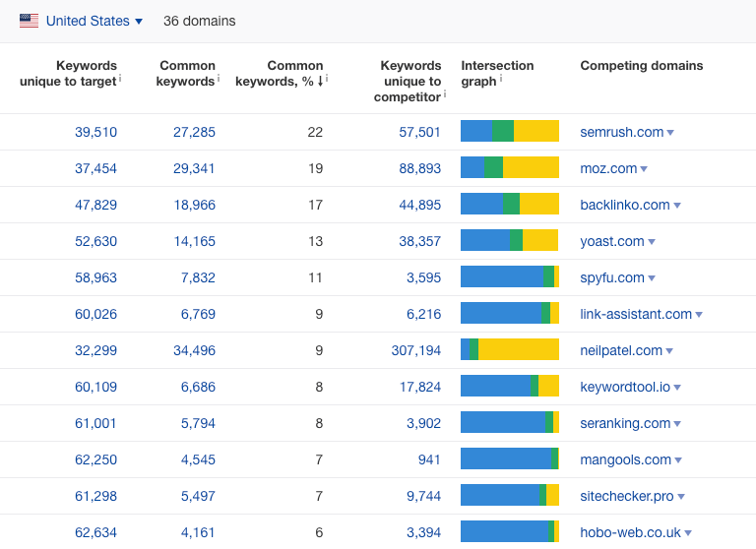
Task: Click the 27,285 common keywords value
Action: coord(194,132)
